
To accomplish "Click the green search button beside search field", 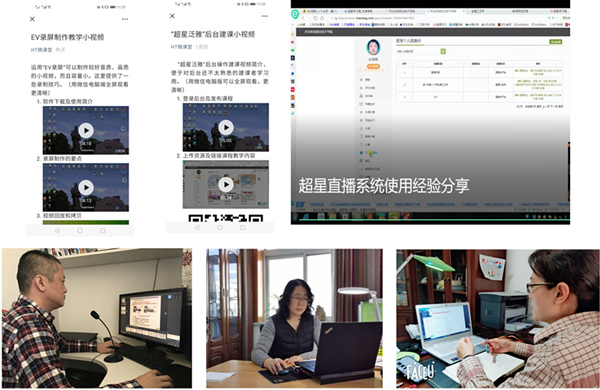I will pos(443,51).
